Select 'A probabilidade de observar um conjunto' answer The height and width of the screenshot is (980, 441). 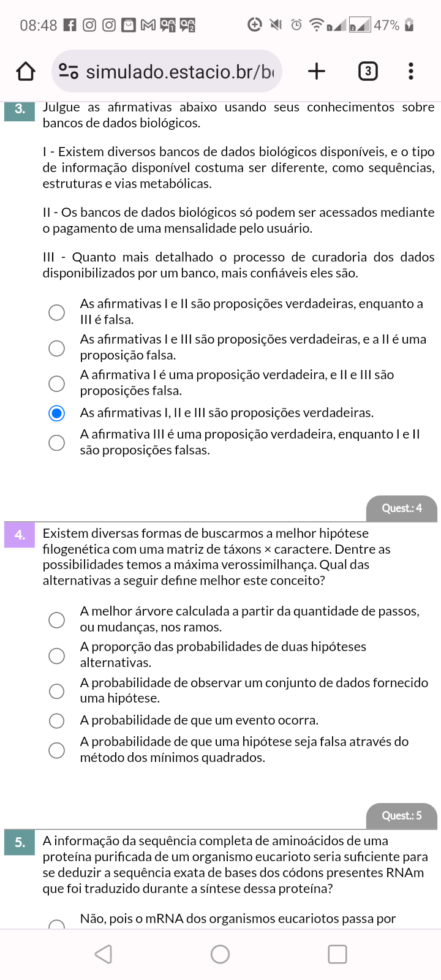point(57,691)
